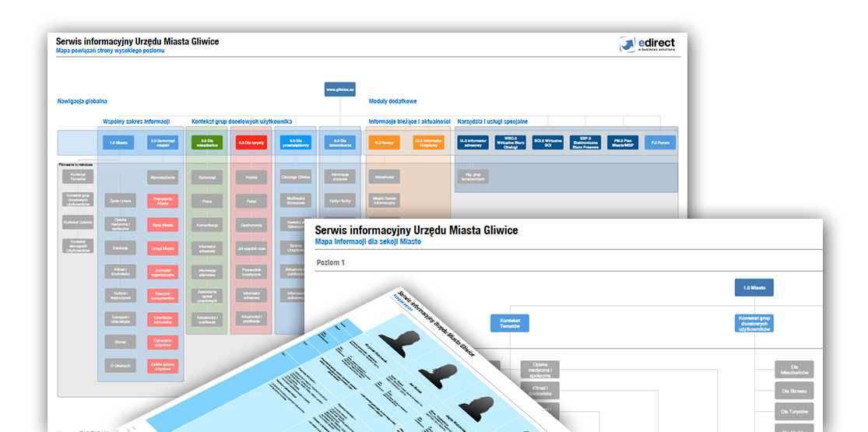
Task: Click the Rada Miasta box
Action: tap(163, 224)
